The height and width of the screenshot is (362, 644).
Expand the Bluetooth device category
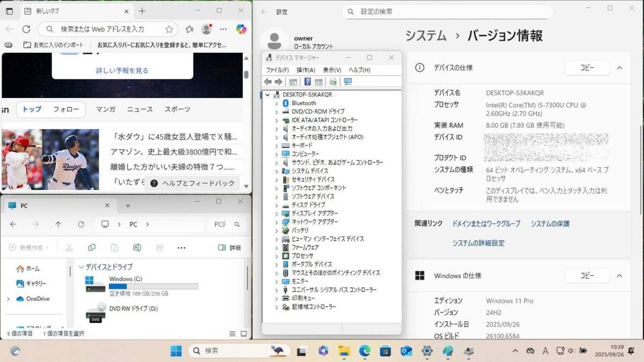pos(276,103)
